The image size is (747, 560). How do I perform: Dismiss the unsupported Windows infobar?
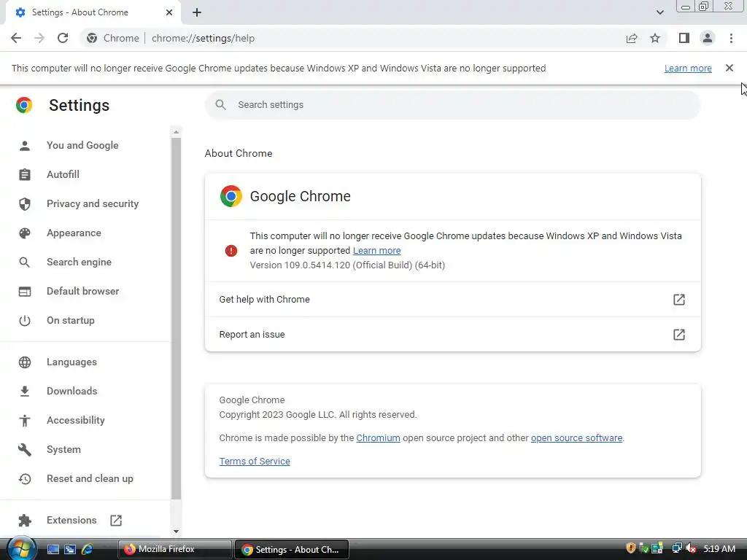(729, 68)
